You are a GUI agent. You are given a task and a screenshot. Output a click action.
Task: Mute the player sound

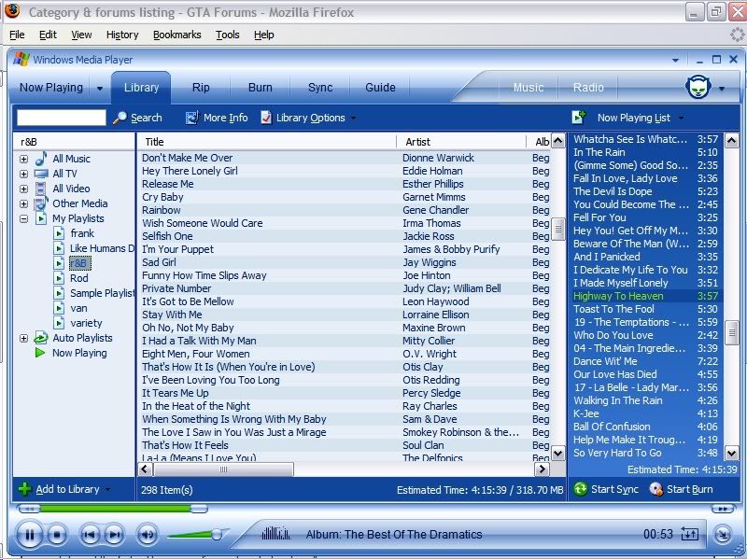click(x=147, y=535)
